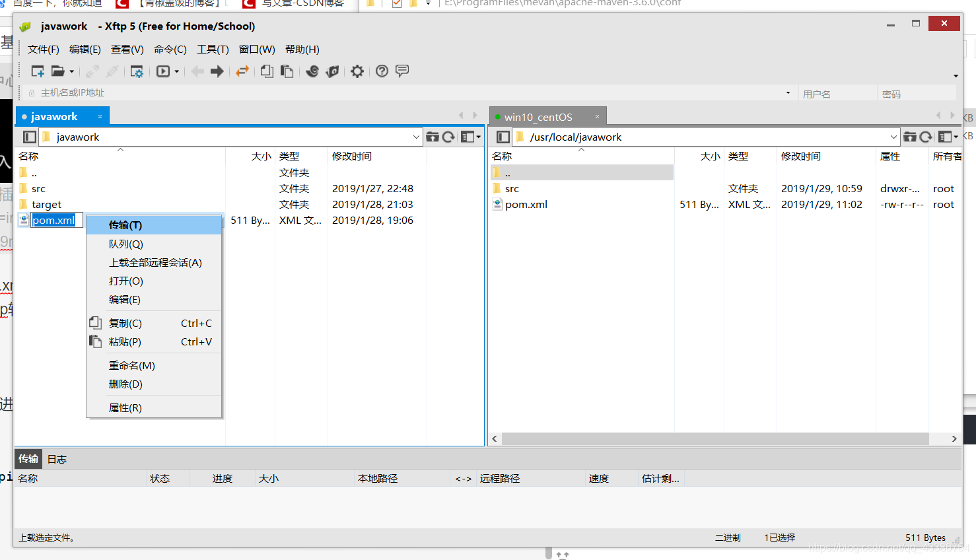The image size is (976, 560).
Task: Open the 帮助(H) menu
Action: point(302,50)
